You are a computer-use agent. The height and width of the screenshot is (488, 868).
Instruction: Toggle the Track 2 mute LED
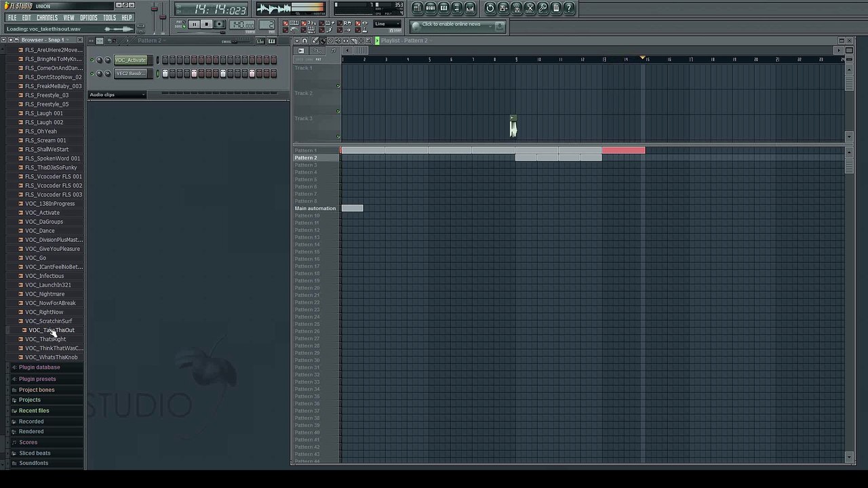(338, 111)
